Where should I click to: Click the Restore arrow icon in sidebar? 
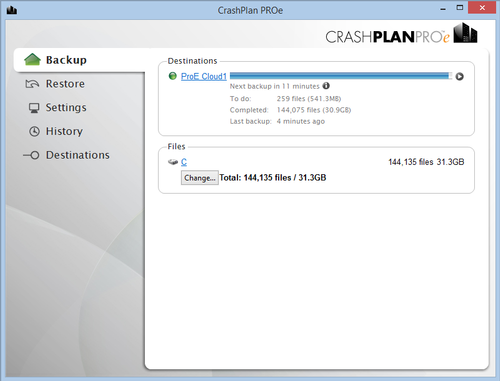pos(32,84)
